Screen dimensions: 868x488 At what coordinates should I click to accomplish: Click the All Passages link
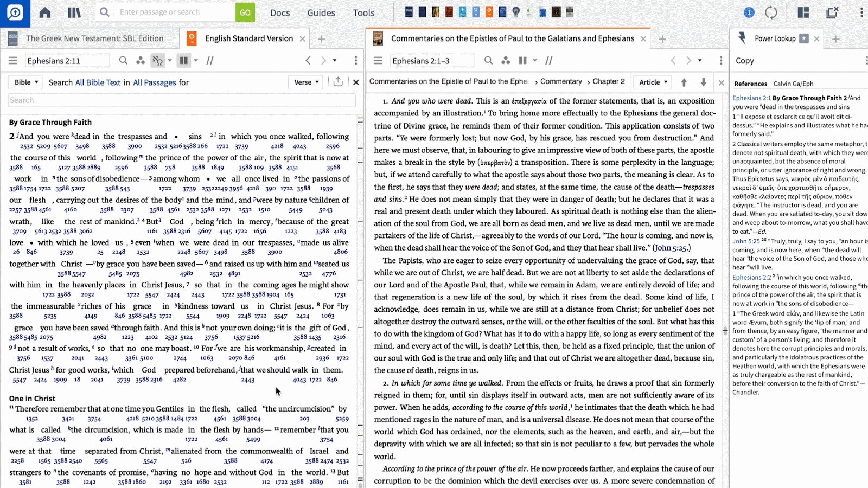(155, 82)
